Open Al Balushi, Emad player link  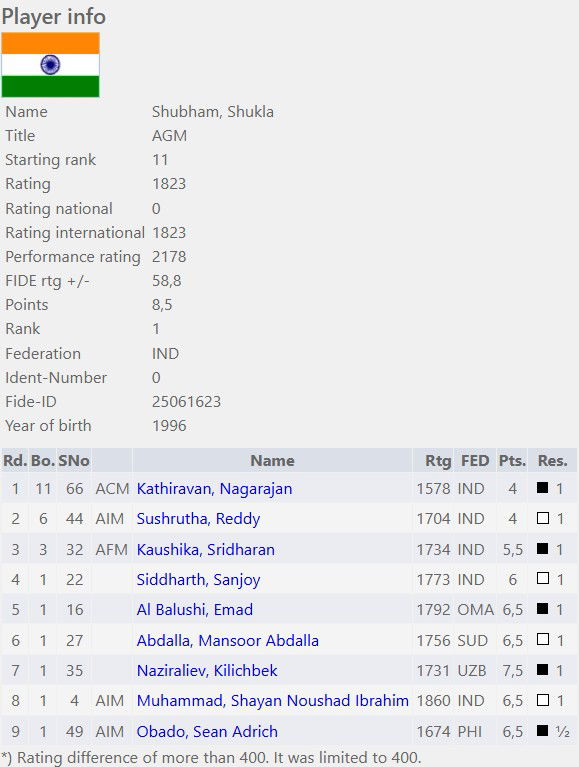pos(195,609)
